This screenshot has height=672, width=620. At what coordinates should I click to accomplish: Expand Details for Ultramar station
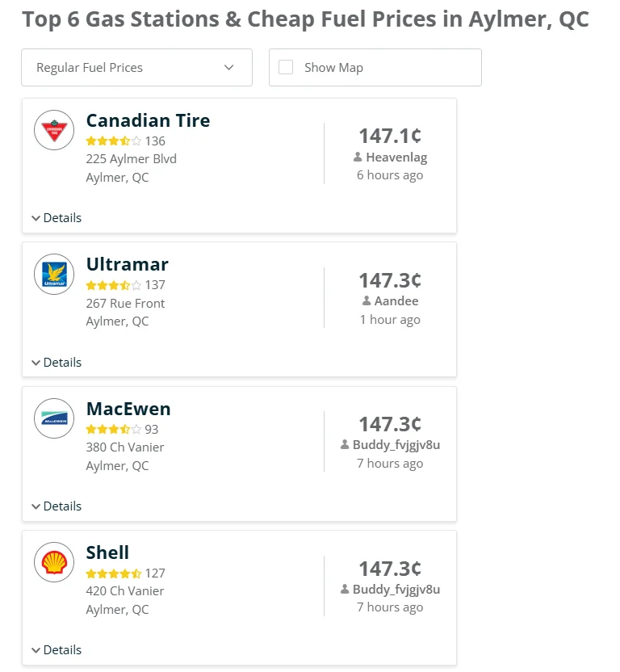point(57,363)
